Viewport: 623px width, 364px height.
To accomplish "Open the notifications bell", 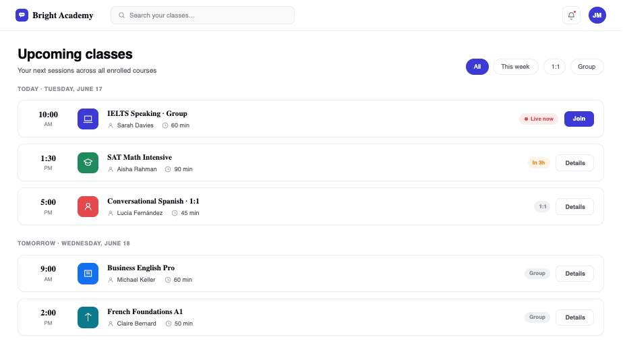I will 571,16.
